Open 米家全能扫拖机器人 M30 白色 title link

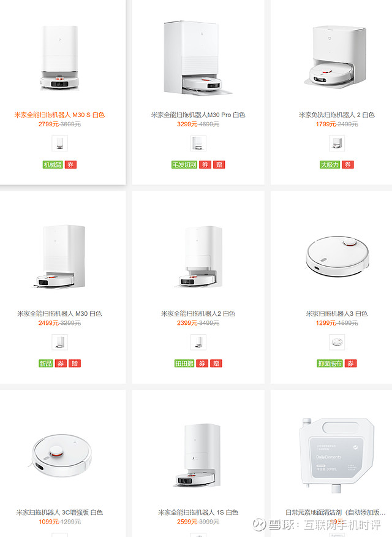[x=59, y=313]
